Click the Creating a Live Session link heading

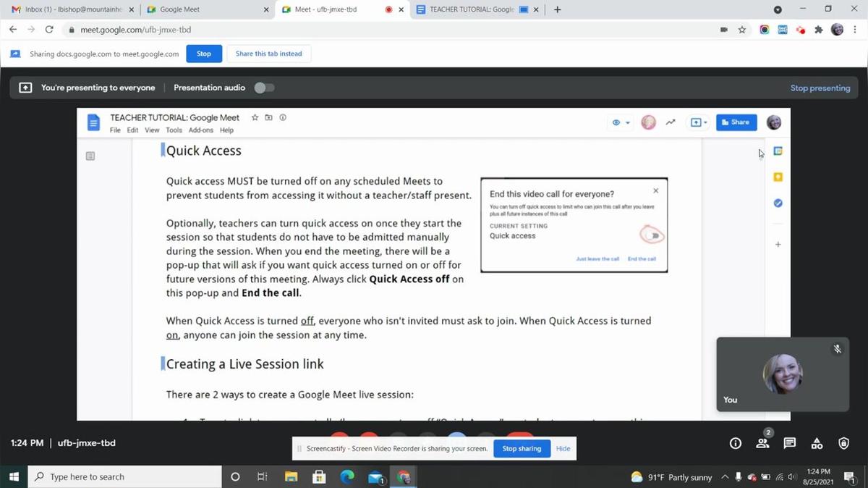pos(245,364)
